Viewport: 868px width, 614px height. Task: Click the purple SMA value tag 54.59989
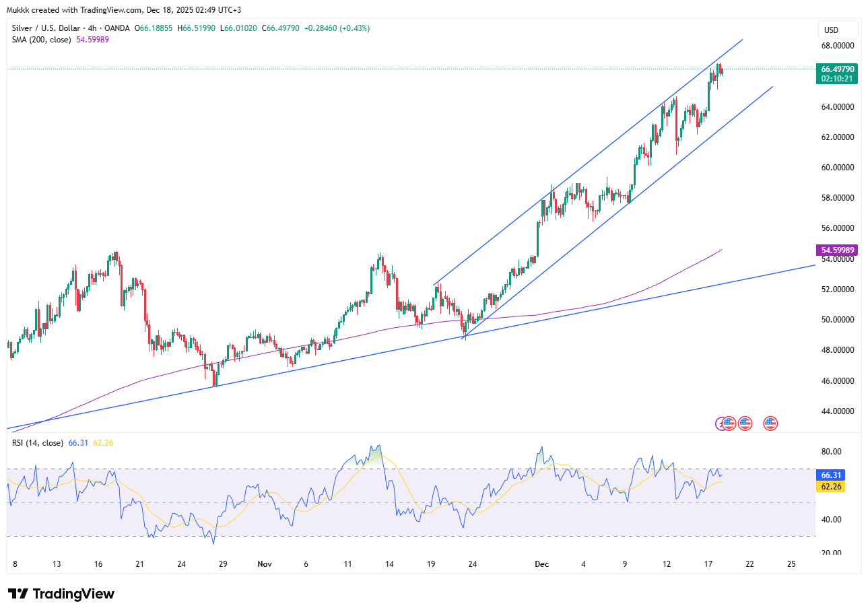(x=838, y=250)
